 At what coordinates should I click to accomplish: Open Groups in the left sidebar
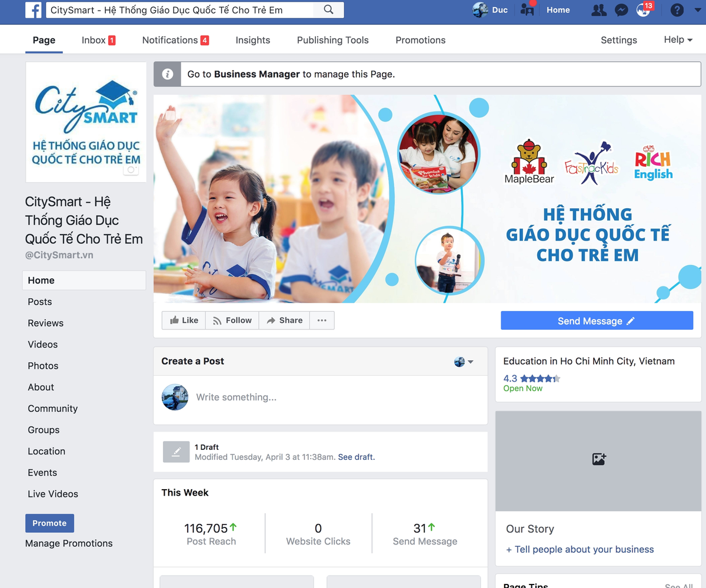pyautogui.click(x=44, y=430)
